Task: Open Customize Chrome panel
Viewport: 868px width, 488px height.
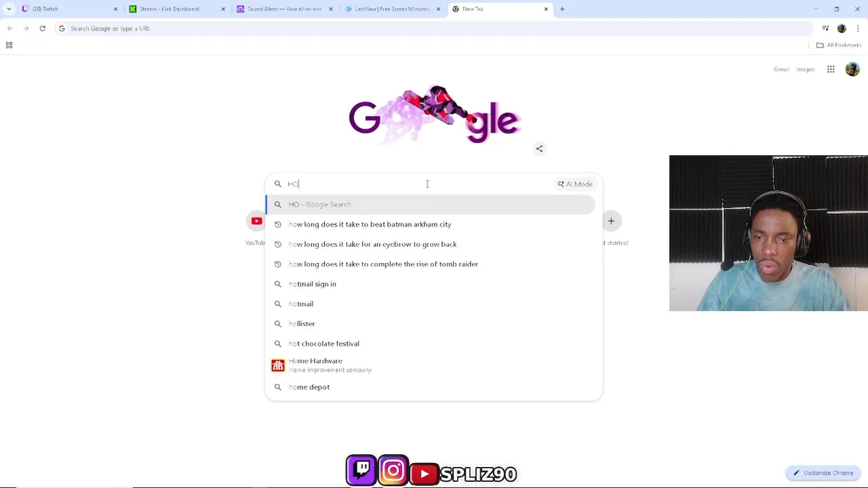Action: [x=823, y=472]
